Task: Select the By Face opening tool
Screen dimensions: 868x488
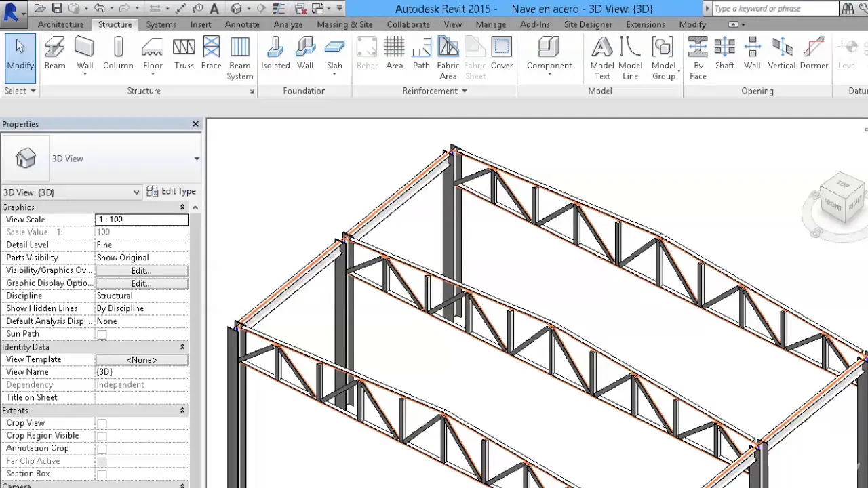Action: coord(698,58)
